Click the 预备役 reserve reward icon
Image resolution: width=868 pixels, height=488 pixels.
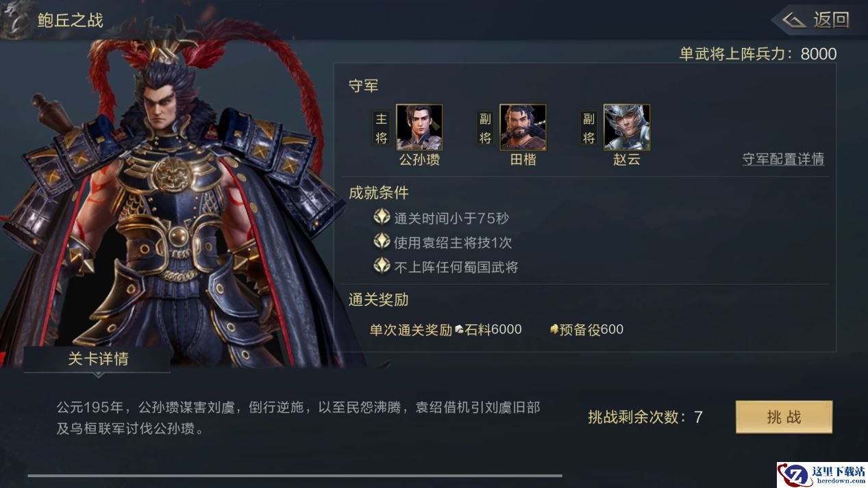(555, 330)
